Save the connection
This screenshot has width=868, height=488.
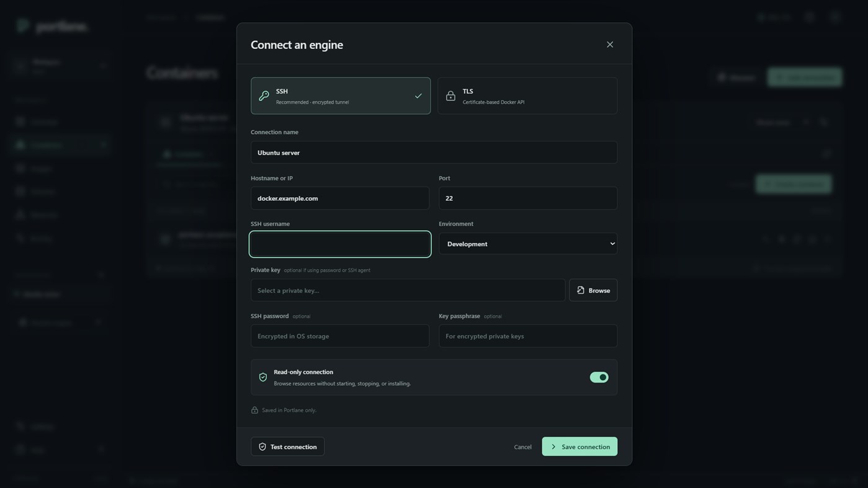(x=579, y=446)
